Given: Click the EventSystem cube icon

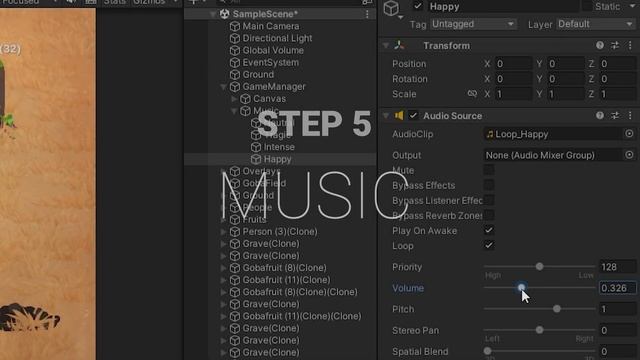Looking at the screenshot, I should pos(235,62).
